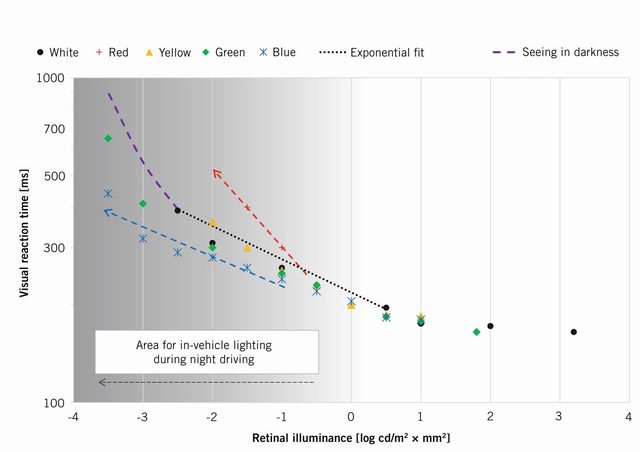Click the Red plus legend marker
Viewport: 640px width, 452px height.
pos(98,52)
